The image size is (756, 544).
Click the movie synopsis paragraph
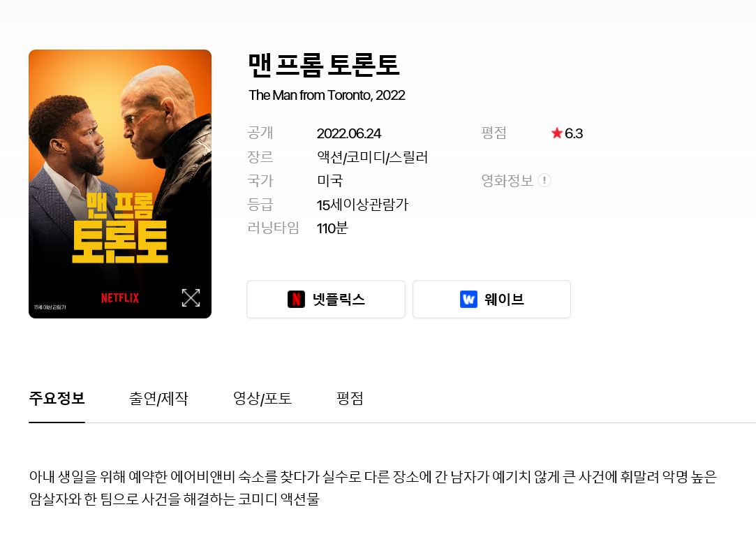[x=373, y=487]
